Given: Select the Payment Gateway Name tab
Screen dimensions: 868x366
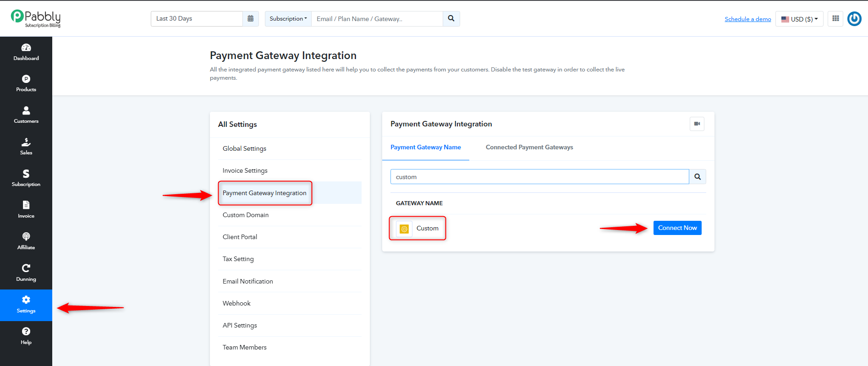Looking at the screenshot, I should tap(426, 147).
